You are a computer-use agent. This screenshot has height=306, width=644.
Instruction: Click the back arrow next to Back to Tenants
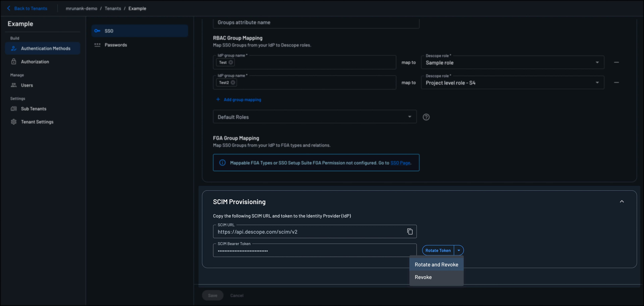[9, 8]
